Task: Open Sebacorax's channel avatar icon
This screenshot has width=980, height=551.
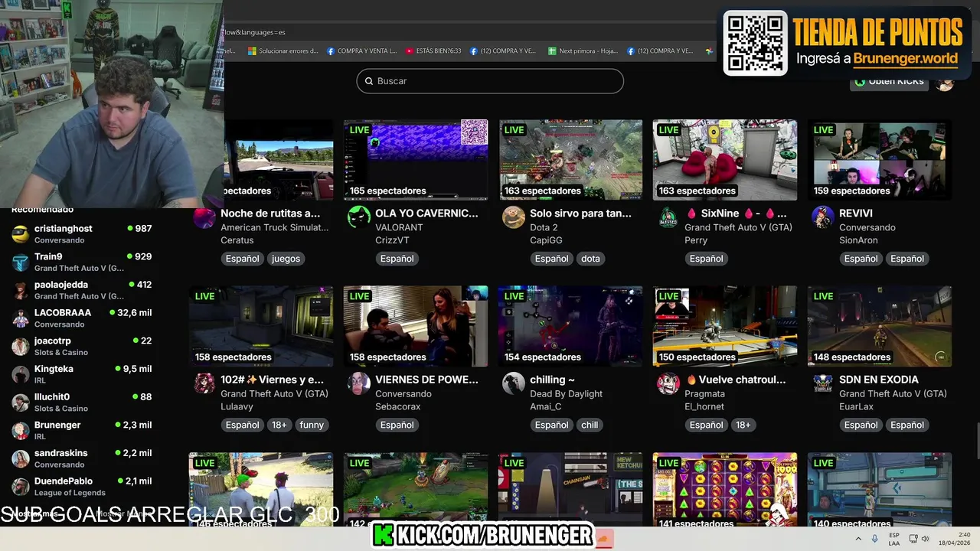Action: point(359,383)
